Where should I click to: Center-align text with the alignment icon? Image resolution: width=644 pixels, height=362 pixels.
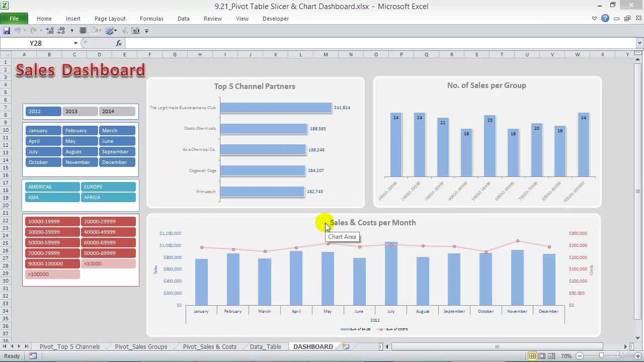point(83,31)
